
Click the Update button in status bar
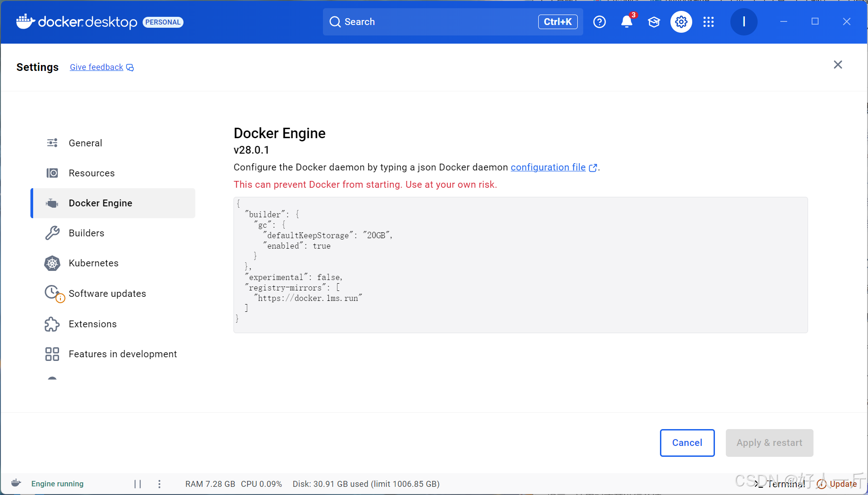[837, 484]
